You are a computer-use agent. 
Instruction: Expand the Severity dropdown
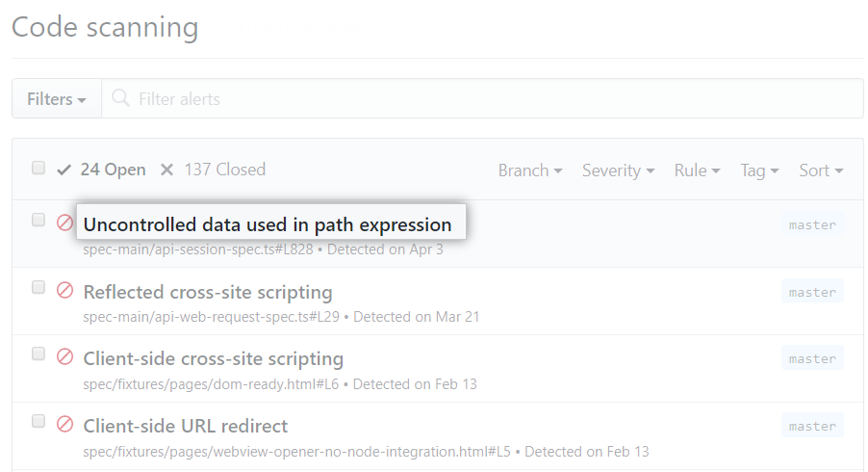coord(618,170)
